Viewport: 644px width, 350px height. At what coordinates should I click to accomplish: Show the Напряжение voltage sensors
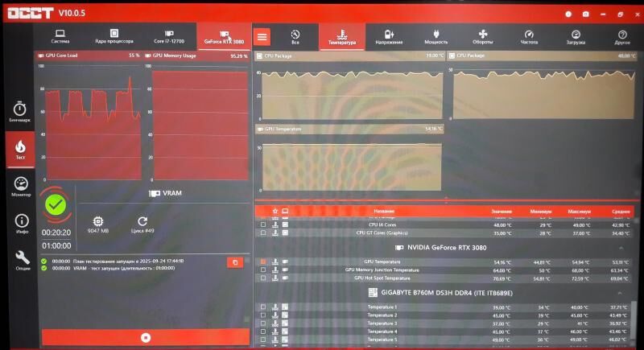[x=389, y=37]
